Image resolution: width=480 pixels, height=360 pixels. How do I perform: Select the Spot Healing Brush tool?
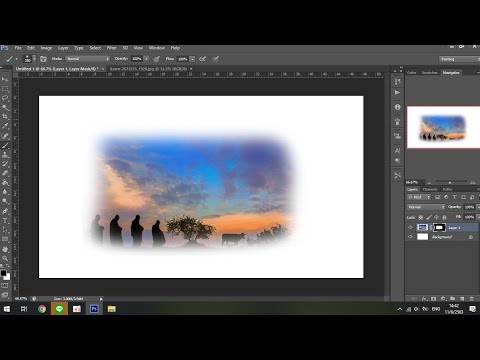(x=5, y=136)
